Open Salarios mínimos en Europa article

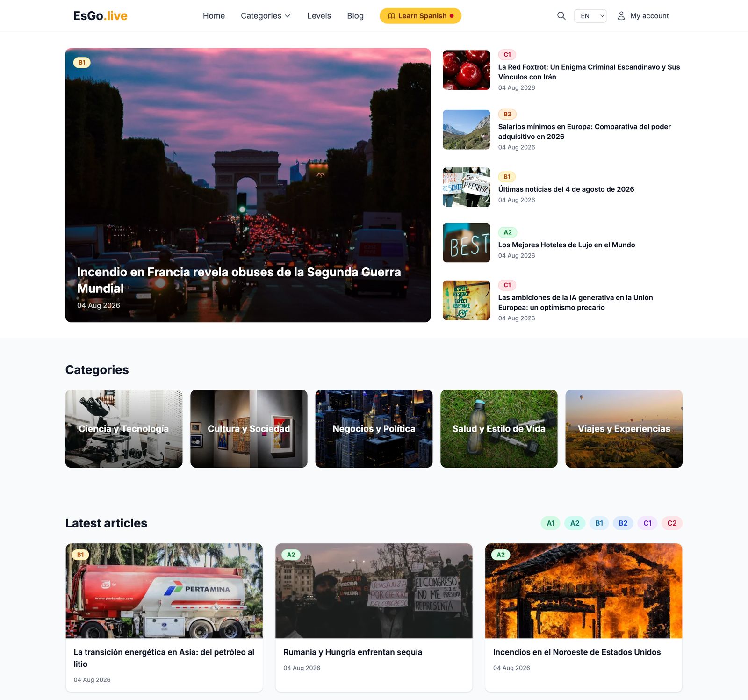click(584, 131)
